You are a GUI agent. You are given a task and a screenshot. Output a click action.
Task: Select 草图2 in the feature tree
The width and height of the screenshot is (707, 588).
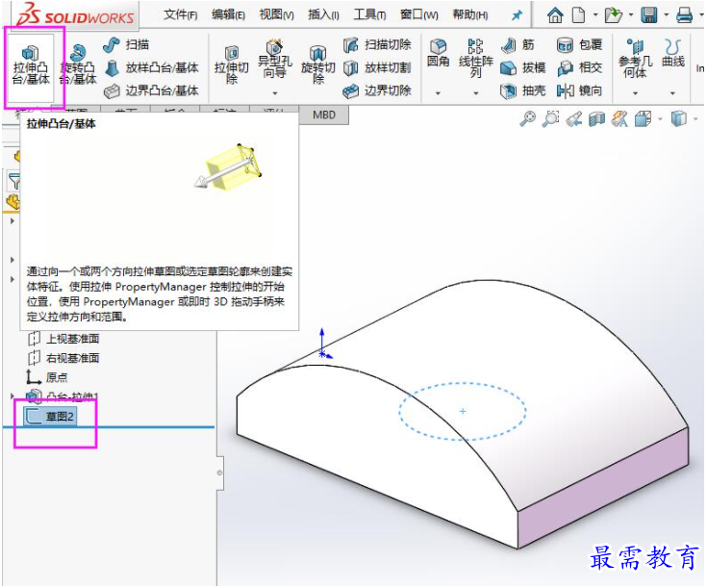tap(50, 416)
